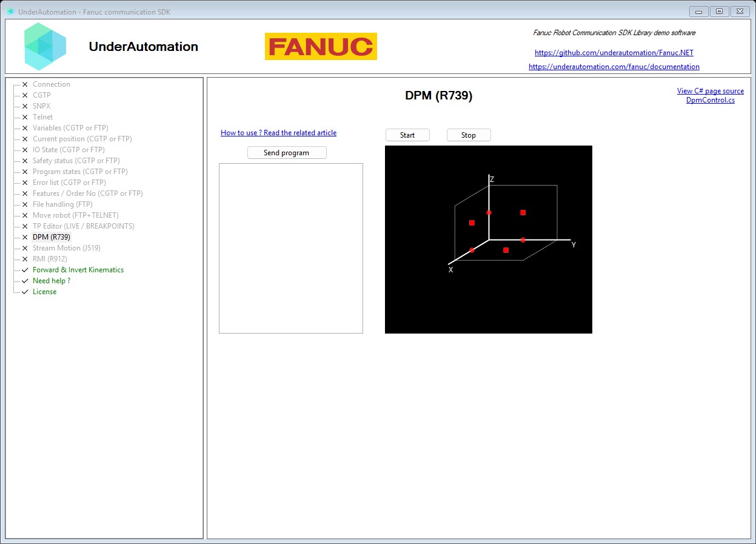
Task: Click the FANUC yellow logo banner
Action: pyautogui.click(x=321, y=47)
